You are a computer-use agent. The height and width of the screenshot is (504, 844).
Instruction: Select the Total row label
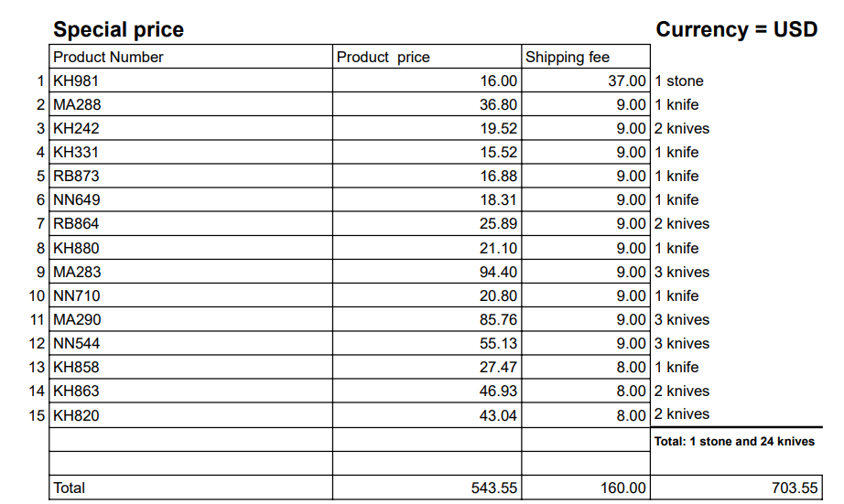tap(190, 488)
